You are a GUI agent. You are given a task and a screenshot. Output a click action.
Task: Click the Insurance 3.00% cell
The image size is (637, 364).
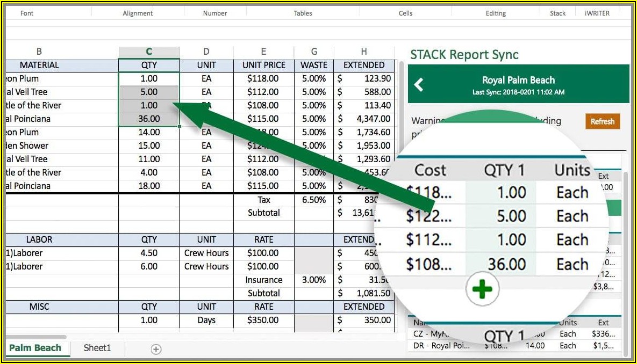click(314, 280)
